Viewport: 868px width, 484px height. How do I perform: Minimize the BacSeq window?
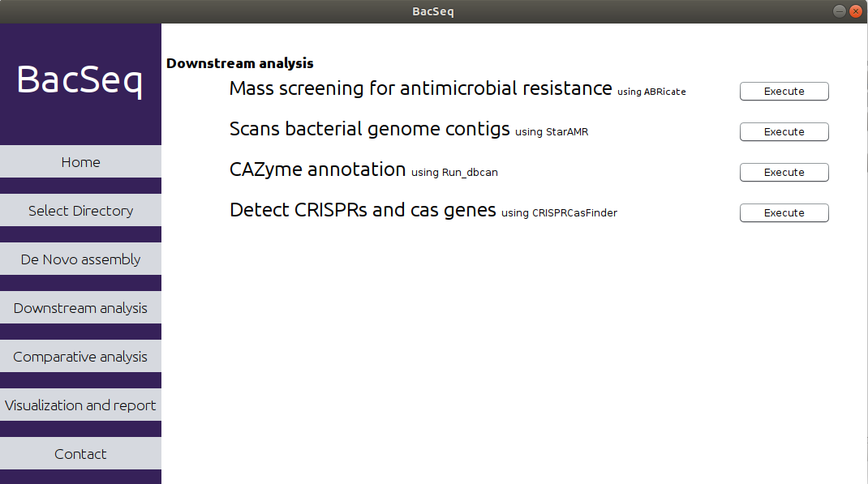tap(840, 11)
